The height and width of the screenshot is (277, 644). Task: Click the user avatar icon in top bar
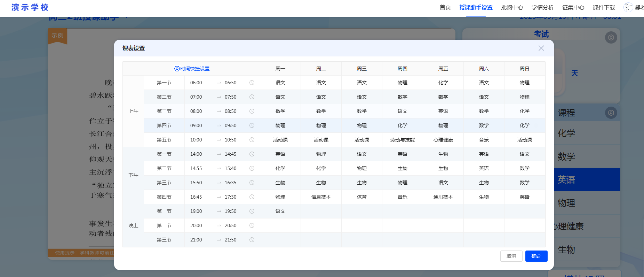point(628,7)
